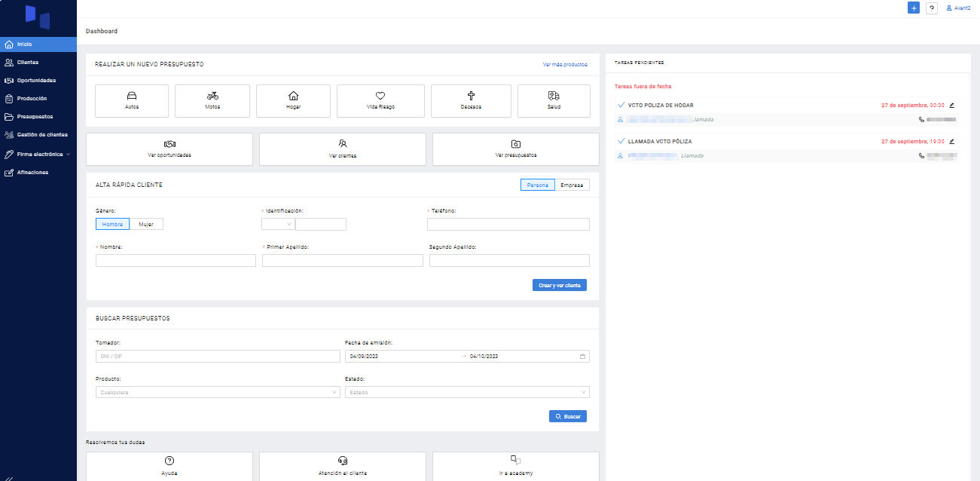Click the Dashboard breadcrumb title
The height and width of the screenshot is (481, 980).
tap(102, 32)
